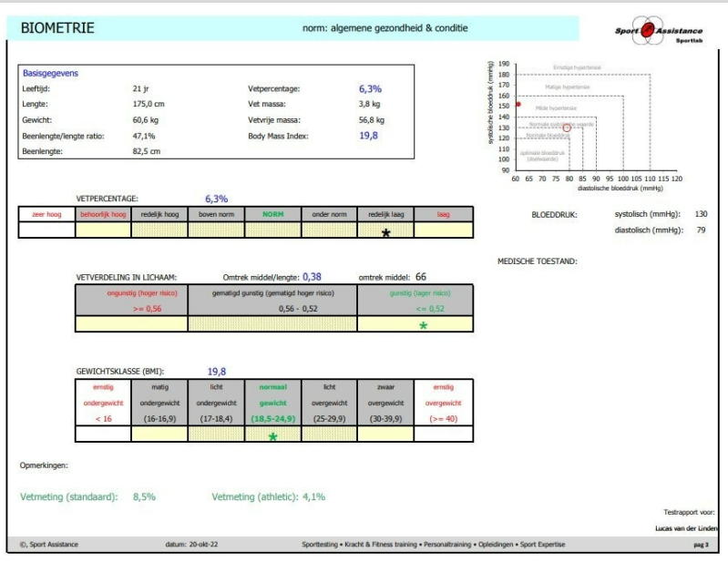Viewport: 728px width, 562px height.
Task: Click the 'pag 3' page number
Action: point(701,545)
